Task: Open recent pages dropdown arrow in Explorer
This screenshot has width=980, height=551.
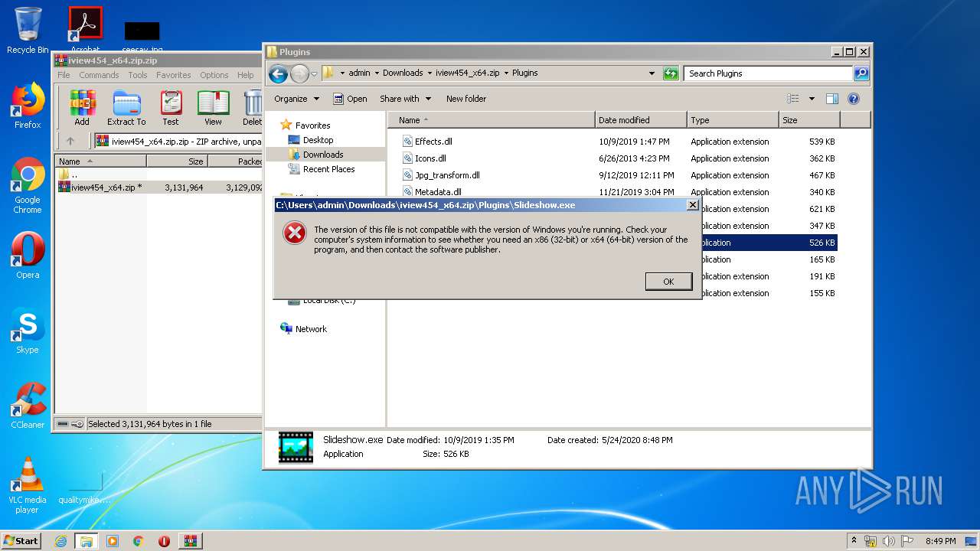Action: click(x=314, y=74)
